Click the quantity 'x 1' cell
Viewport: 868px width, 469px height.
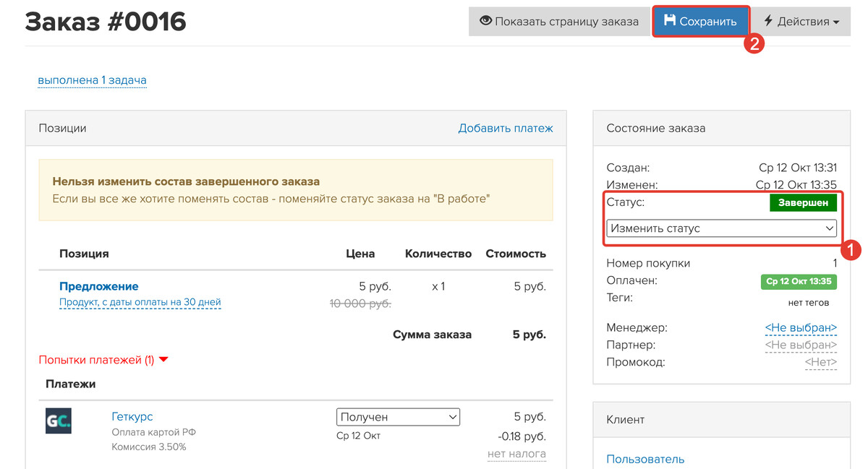(x=438, y=286)
